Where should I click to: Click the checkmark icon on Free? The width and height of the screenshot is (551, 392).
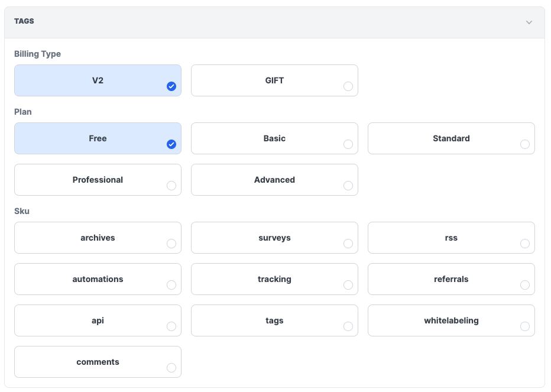(x=171, y=144)
